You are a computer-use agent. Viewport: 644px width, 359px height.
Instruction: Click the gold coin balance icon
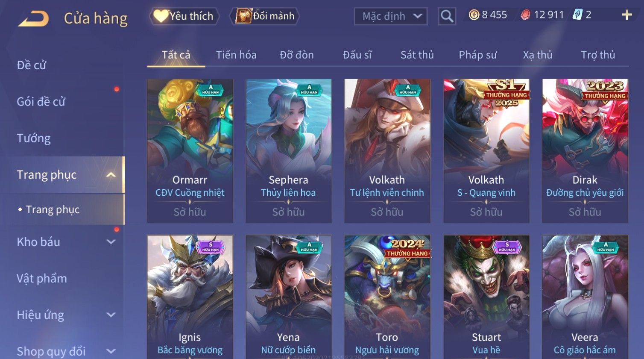[x=474, y=15]
